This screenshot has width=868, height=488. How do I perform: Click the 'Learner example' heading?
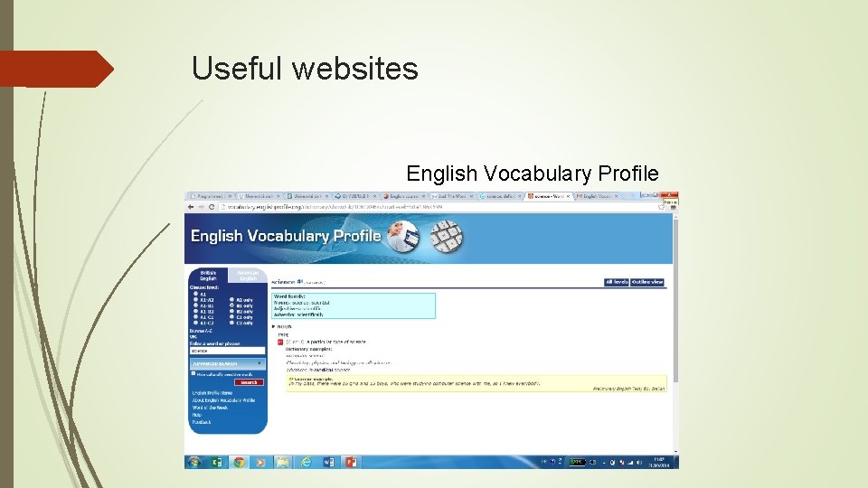coord(314,379)
